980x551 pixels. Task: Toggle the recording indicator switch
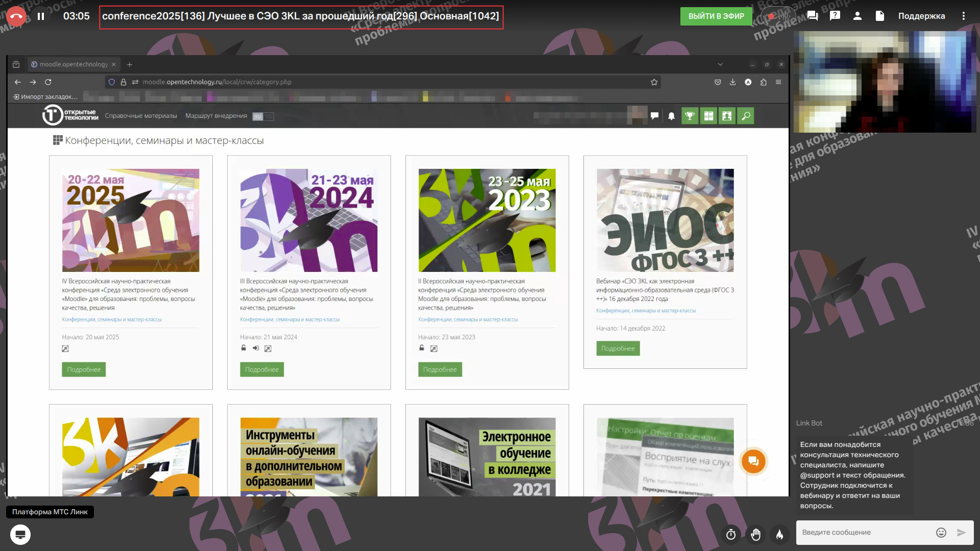pyautogui.click(x=777, y=16)
